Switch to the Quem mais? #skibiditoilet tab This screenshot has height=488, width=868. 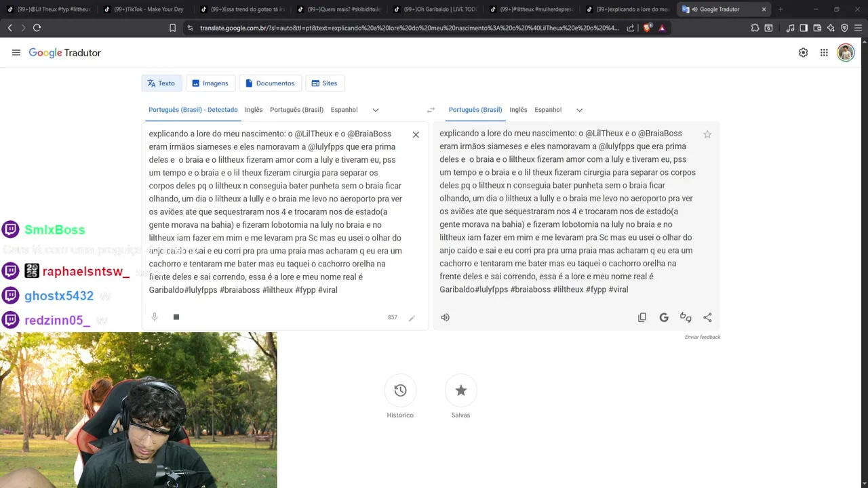coord(338,9)
